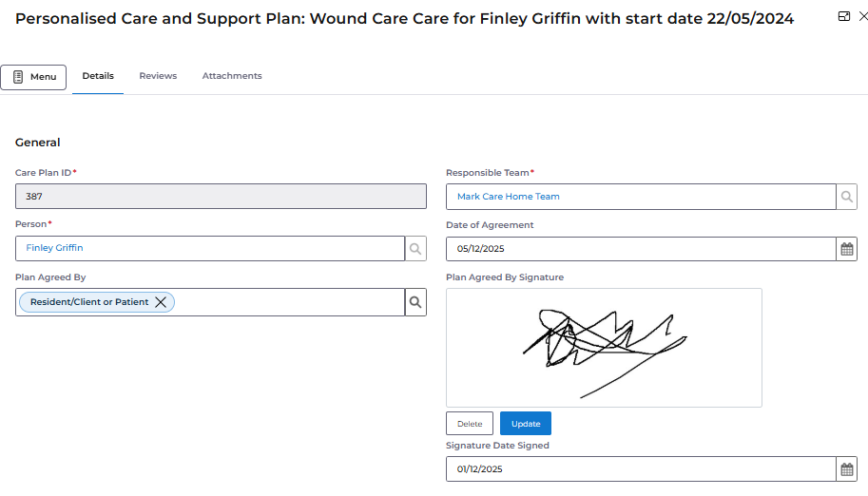Switch to the Reviews tab

pyautogui.click(x=158, y=76)
